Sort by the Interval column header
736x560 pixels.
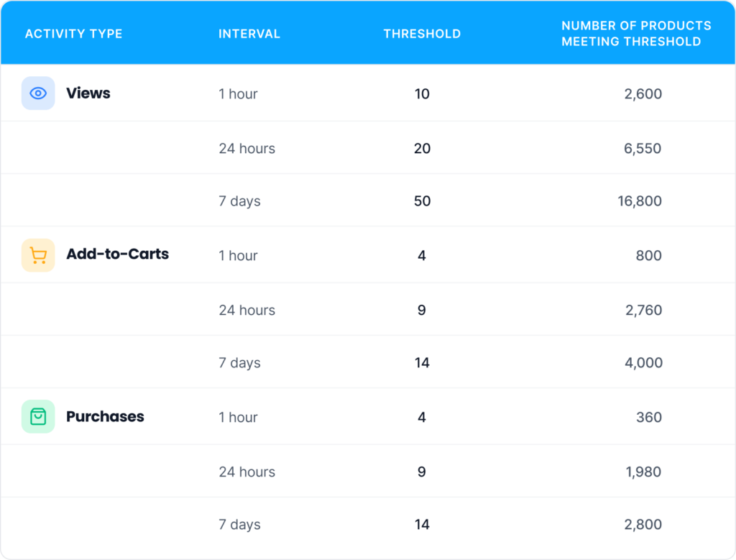[249, 34]
